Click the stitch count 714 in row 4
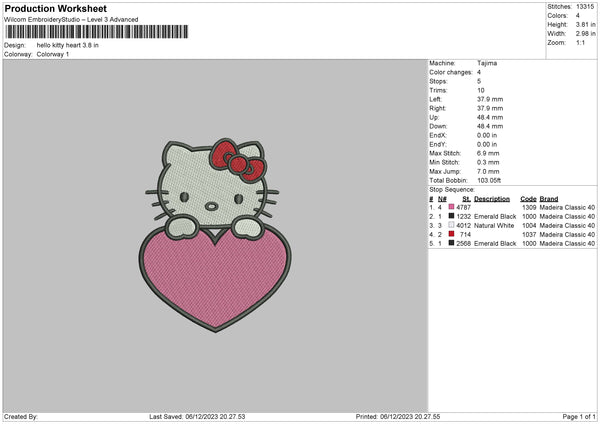The width and height of the screenshot is (600, 424). click(465, 235)
